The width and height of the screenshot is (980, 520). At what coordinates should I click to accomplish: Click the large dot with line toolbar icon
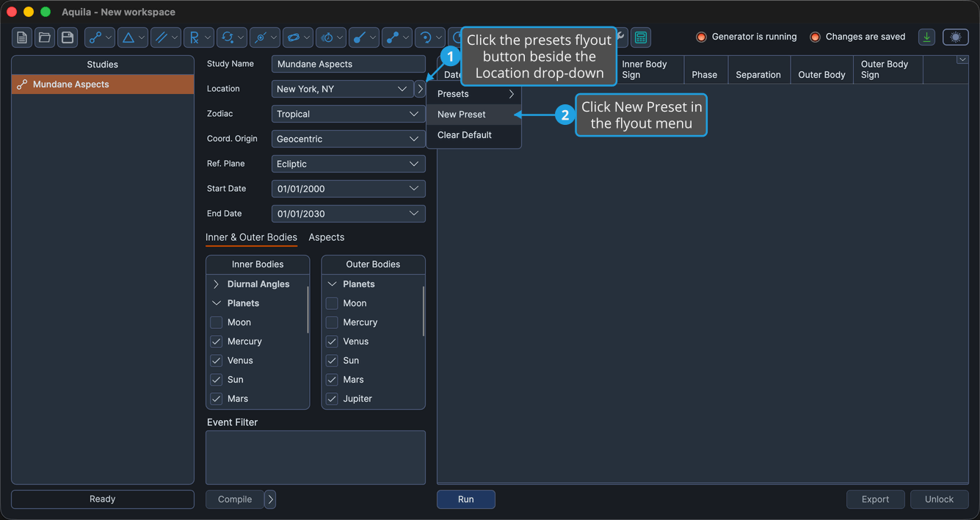pyautogui.click(x=360, y=37)
